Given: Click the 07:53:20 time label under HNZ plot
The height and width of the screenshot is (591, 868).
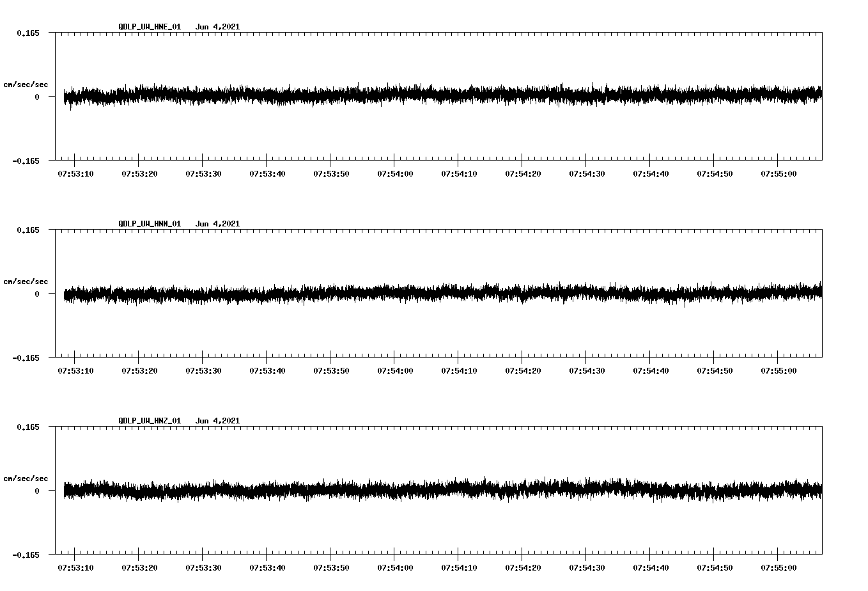Looking at the screenshot, I should coord(139,567).
